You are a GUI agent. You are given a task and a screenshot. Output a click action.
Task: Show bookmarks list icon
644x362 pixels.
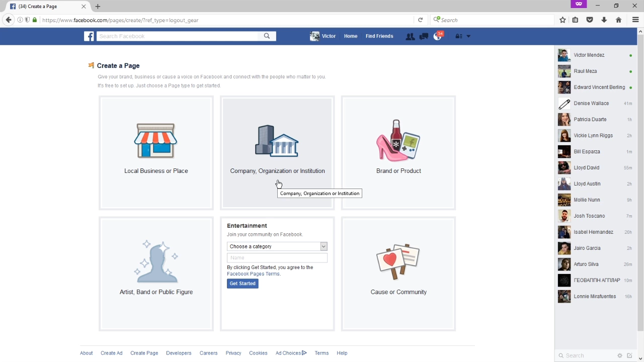(575, 20)
